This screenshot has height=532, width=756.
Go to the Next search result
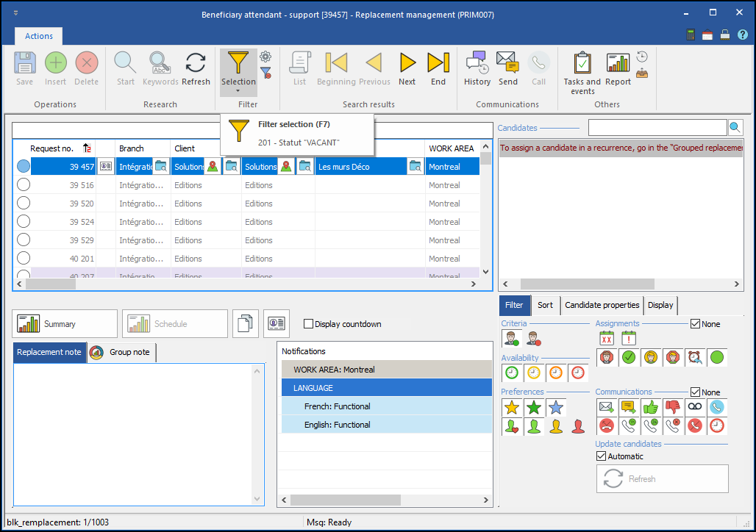click(x=407, y=69)
